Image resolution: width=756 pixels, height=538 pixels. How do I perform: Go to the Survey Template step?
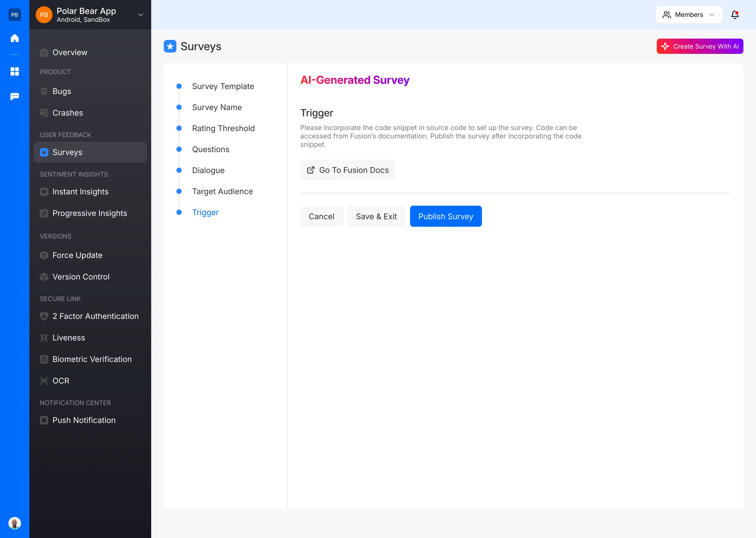pyautogui.click(x=223, y=86)
